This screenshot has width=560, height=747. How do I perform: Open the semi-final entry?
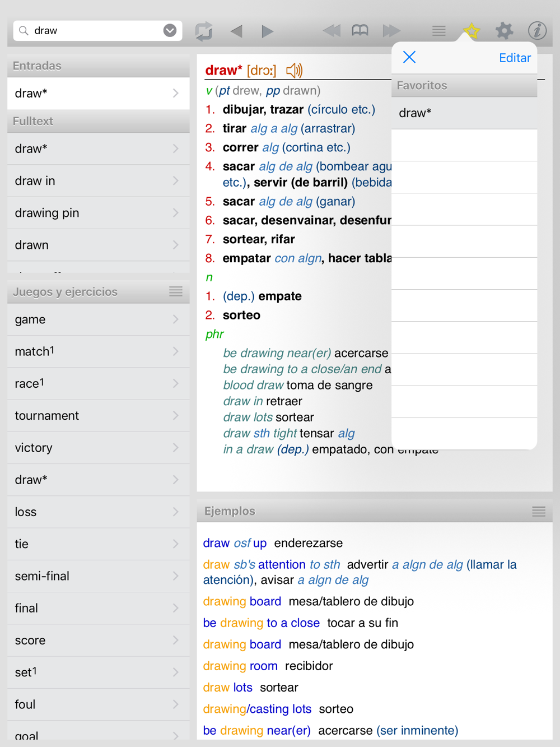tap(99, 576)
